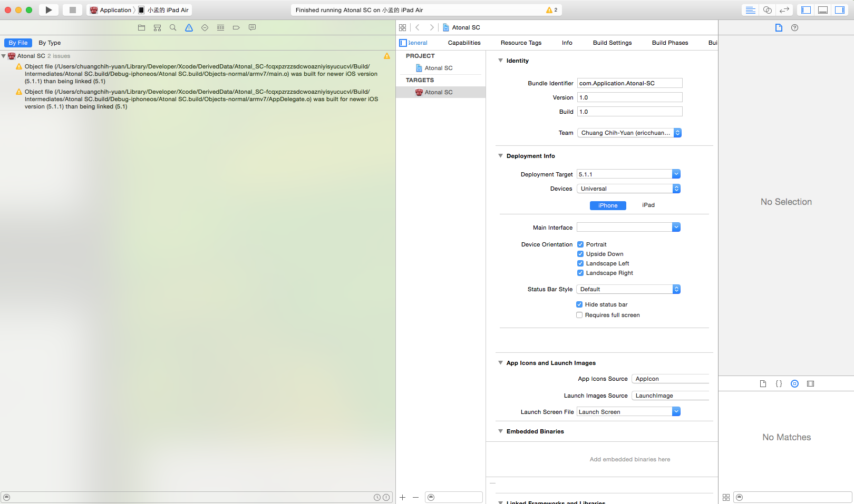Screen dimensions: 854x504
Task: Uncheck Portrait orientation
Action: tap(580, 244)
